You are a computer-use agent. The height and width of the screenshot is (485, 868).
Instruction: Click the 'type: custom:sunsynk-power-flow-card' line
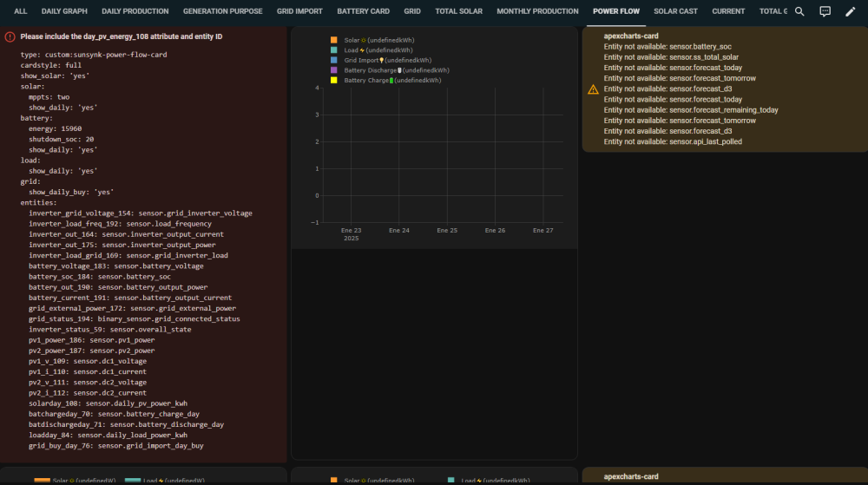tap(94, 55)
